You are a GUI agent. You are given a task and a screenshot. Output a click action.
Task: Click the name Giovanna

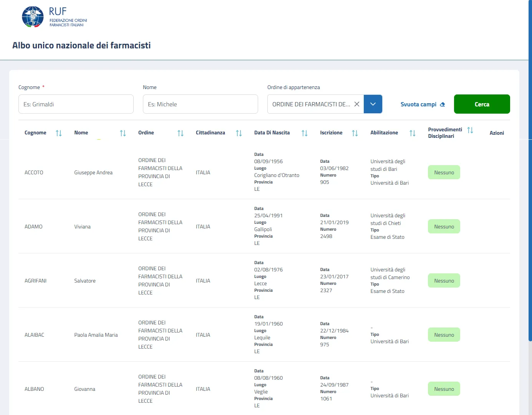(x=85, y=389)
